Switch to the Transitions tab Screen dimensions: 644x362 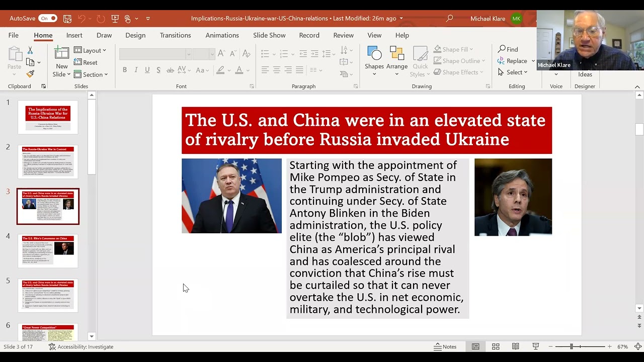coord(176,35)
